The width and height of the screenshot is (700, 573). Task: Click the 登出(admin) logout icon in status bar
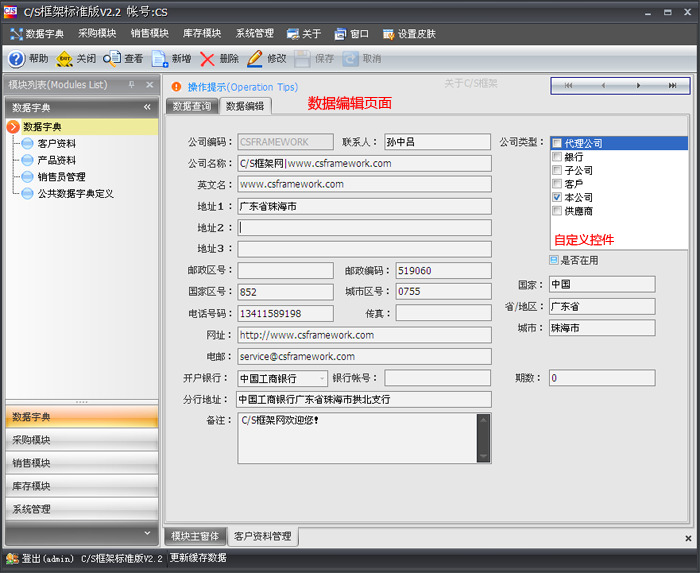(x=12, y=558)
